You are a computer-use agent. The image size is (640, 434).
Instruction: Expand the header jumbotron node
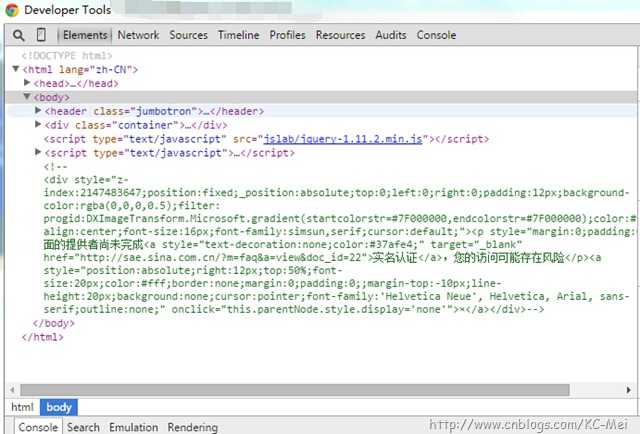38,110
